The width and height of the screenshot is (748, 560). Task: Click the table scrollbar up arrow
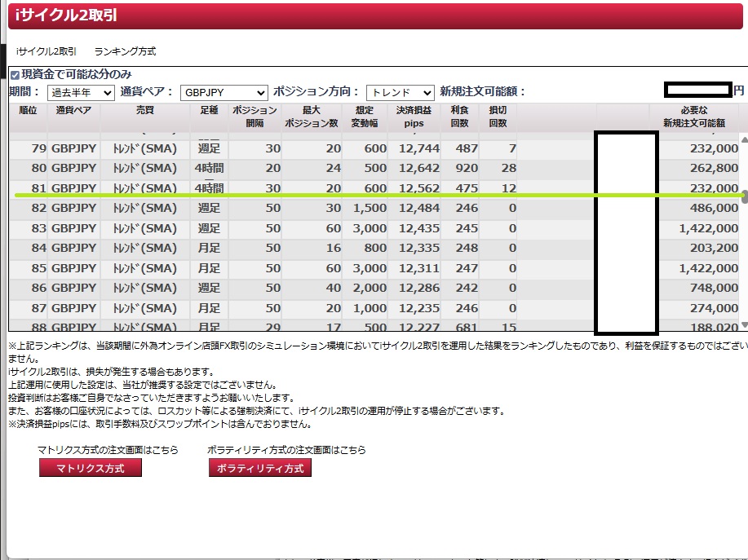(x=743, y=141)
